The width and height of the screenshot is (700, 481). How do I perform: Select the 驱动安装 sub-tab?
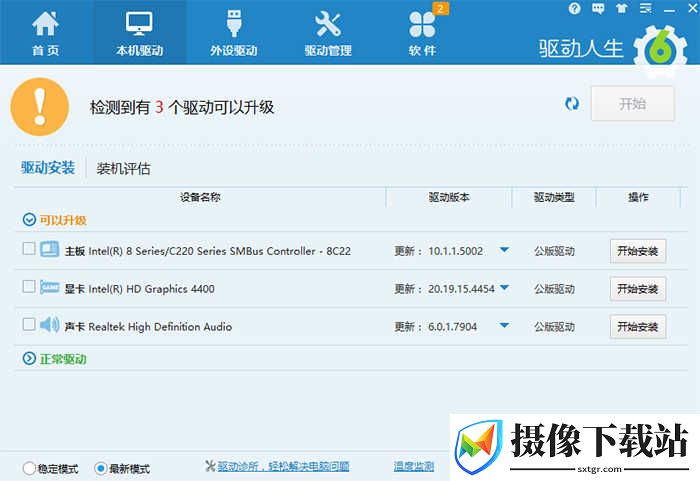coord(48,168)
